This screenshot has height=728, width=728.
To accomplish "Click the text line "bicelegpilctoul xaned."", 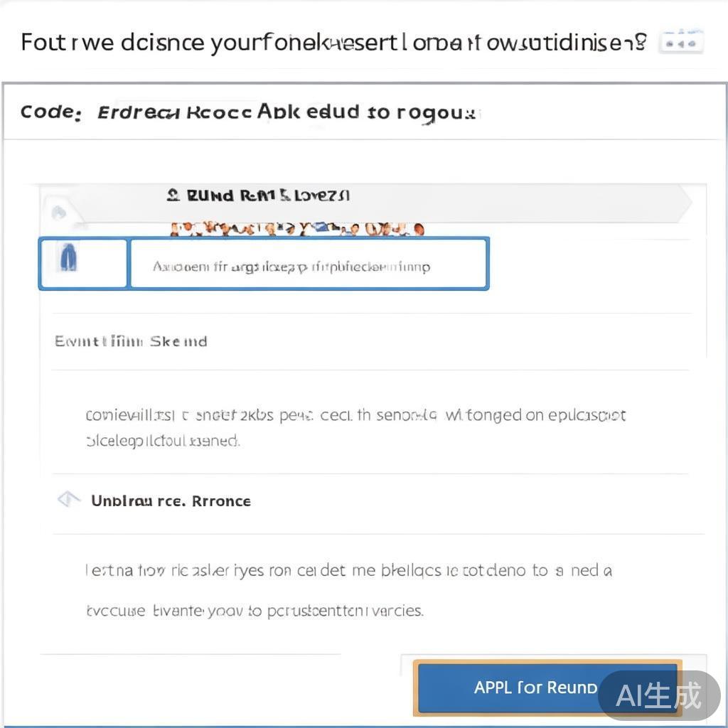I will (x=162, y=441).
